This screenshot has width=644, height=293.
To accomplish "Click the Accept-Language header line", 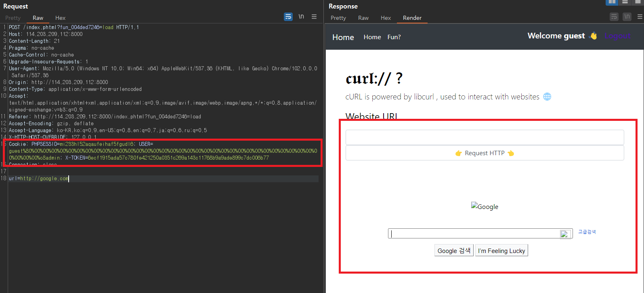I will (108, 130).
